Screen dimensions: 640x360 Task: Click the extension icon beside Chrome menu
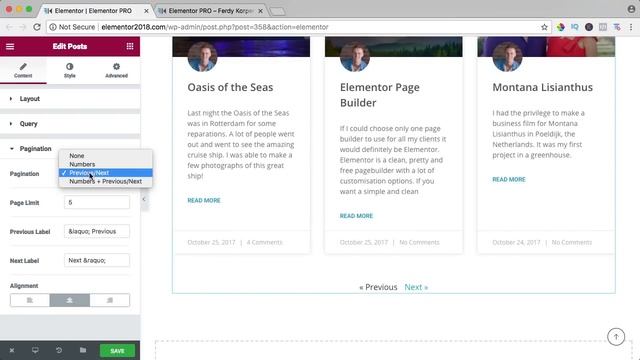coord(617,27)
